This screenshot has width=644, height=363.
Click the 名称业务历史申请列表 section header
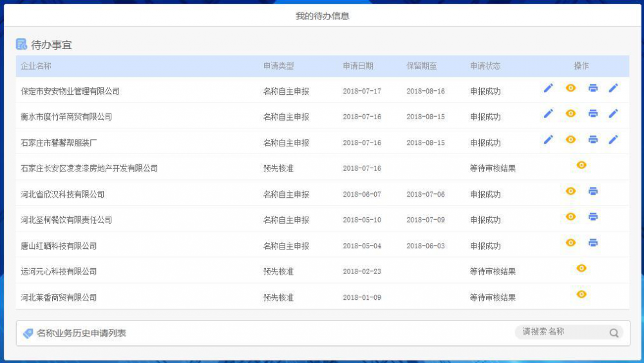tap(81, 333)
